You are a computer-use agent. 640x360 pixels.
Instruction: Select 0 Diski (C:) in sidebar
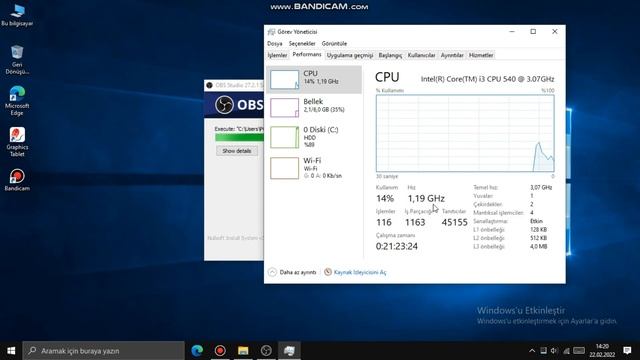tap(314, 137)
